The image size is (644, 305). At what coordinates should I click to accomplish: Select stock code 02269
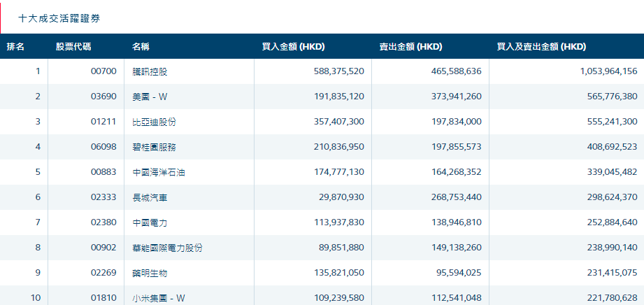pos(103,273)
